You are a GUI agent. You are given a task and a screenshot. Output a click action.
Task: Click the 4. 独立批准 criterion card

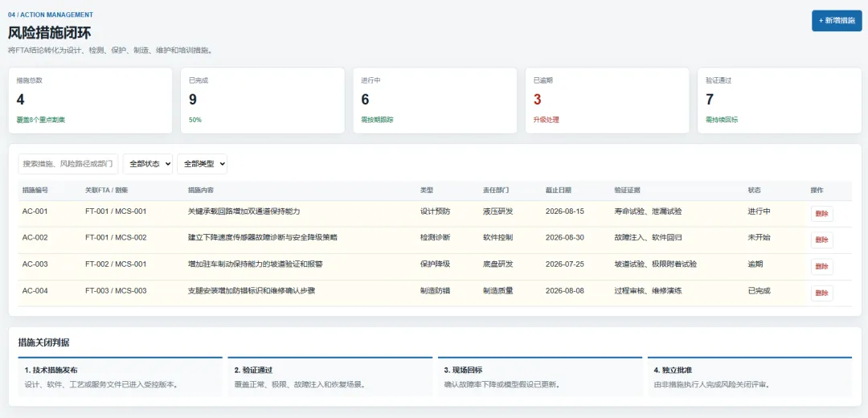pyautogui.click(x=750, y=376)
